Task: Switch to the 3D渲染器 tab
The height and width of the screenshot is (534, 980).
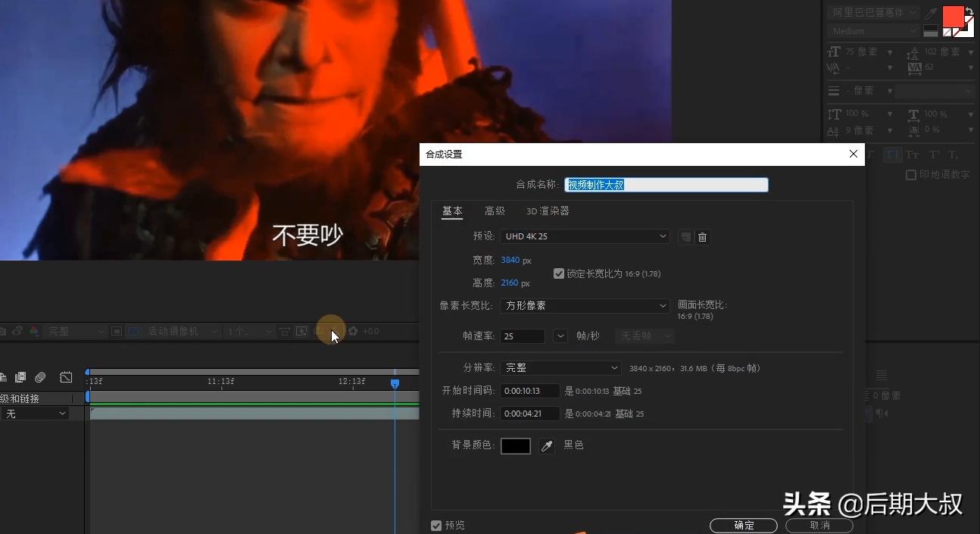Action: click(547, 211)
